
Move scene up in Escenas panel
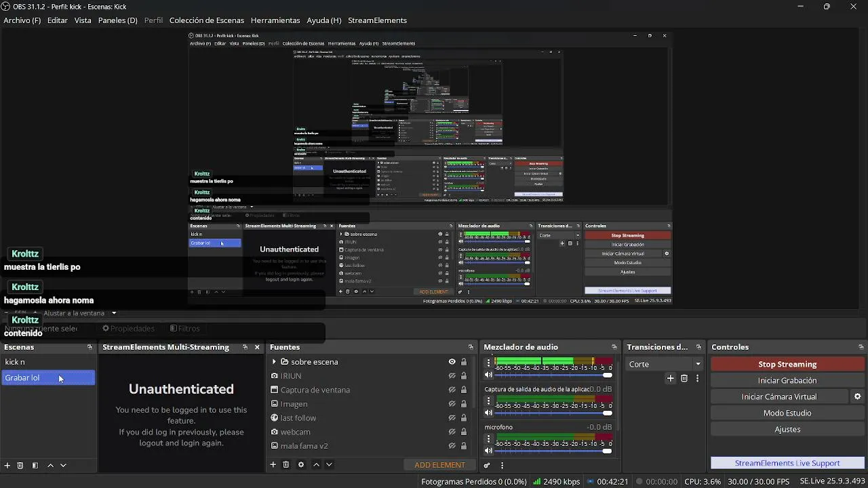(x=50, y=466)
